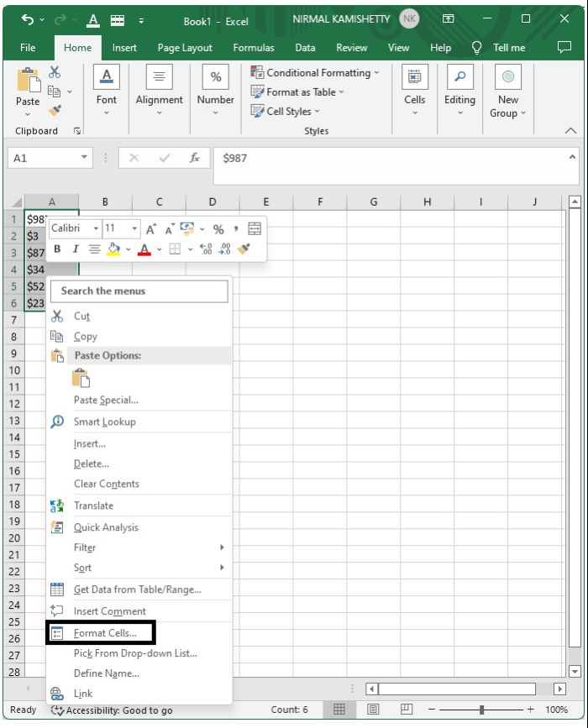This screenshot has height=728, width=588.
Task: Click the Copy icon in Clipboard group
Action: (55, 92)
